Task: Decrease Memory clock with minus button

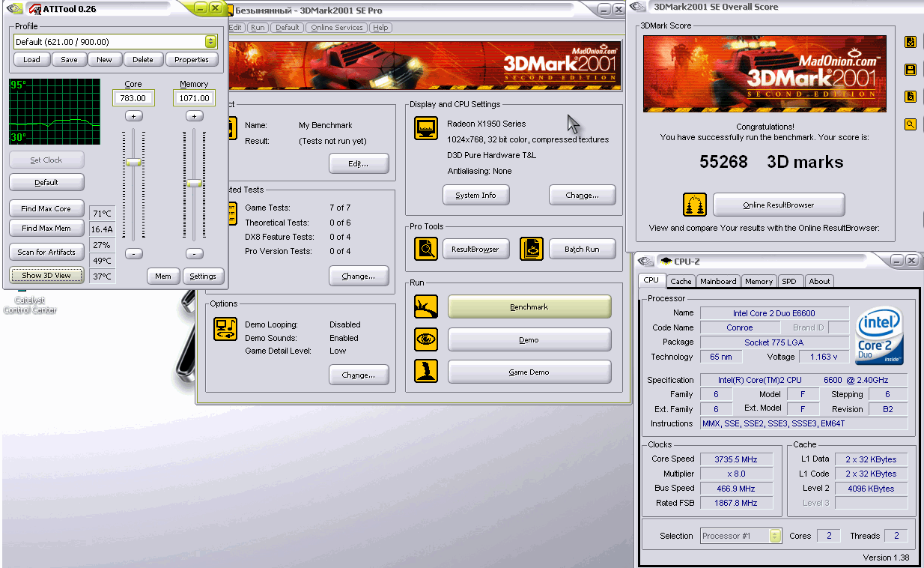Action: click(194, 254)
